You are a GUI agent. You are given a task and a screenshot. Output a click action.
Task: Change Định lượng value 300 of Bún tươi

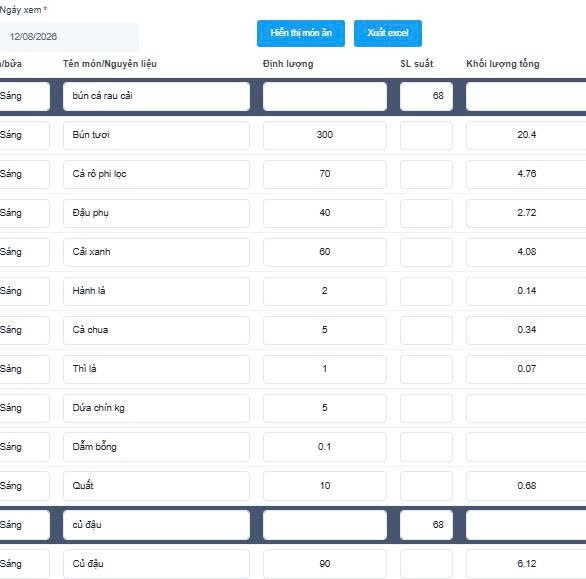[325, 135]
